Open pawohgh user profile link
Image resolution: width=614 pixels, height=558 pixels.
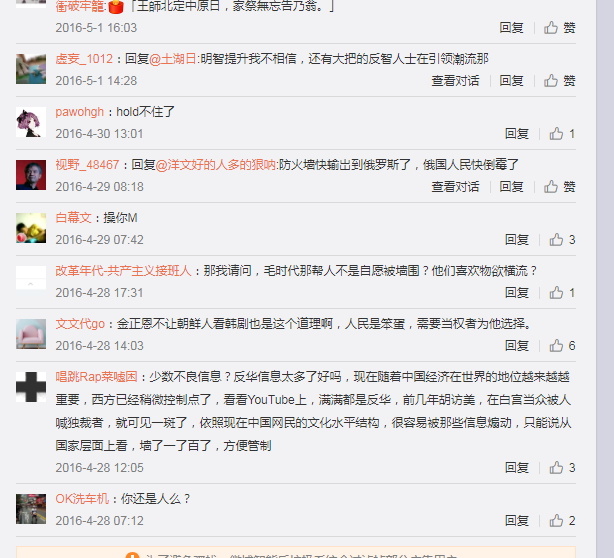pyautogui.click(x=79, y=112)
